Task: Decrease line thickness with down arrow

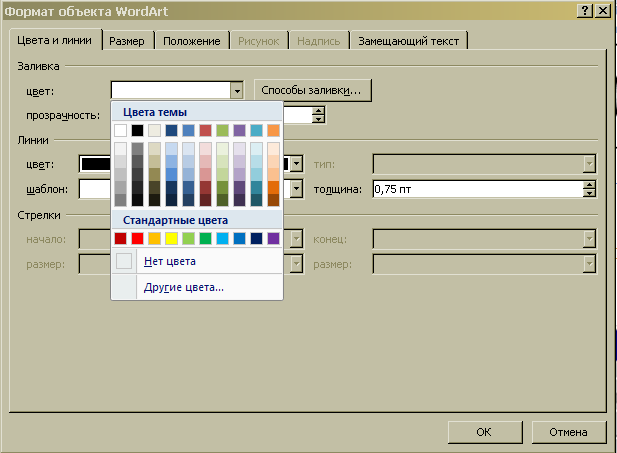Action: (589, 193)
